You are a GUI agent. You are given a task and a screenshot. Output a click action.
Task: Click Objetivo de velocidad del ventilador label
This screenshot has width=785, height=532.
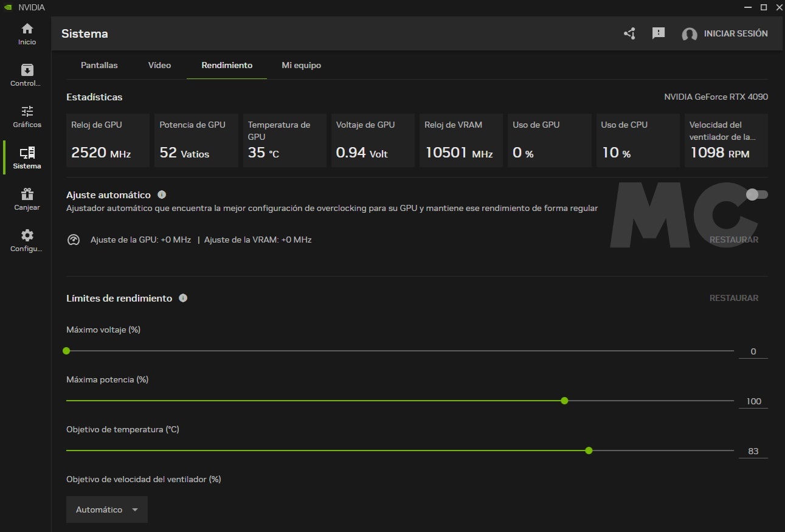click(x=144, y=479)
